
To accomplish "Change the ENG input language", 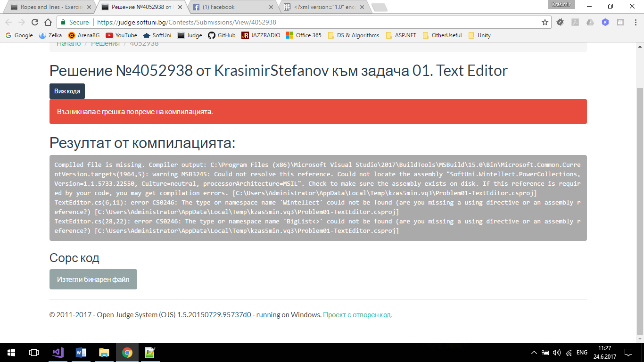I will click(x=582, y=352).
